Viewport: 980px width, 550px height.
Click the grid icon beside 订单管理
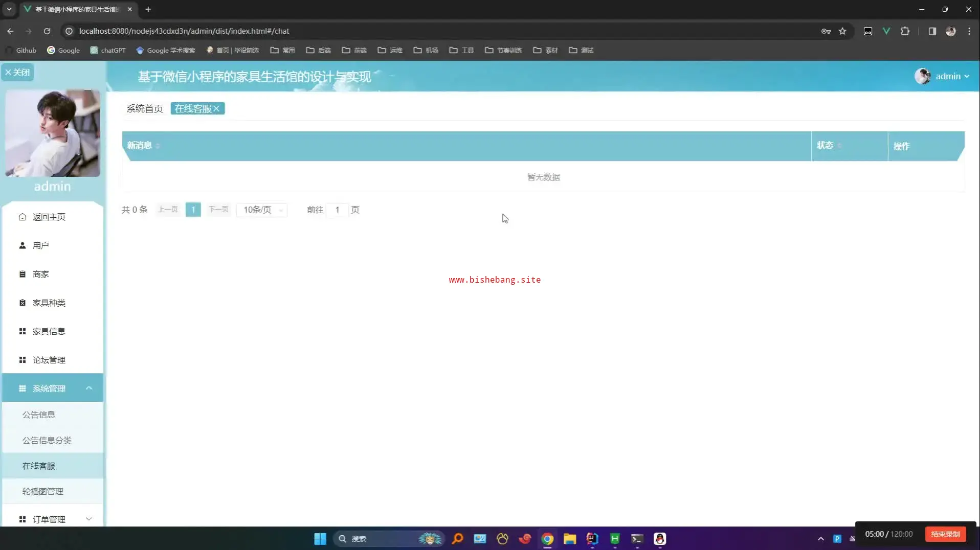point(23,519)
